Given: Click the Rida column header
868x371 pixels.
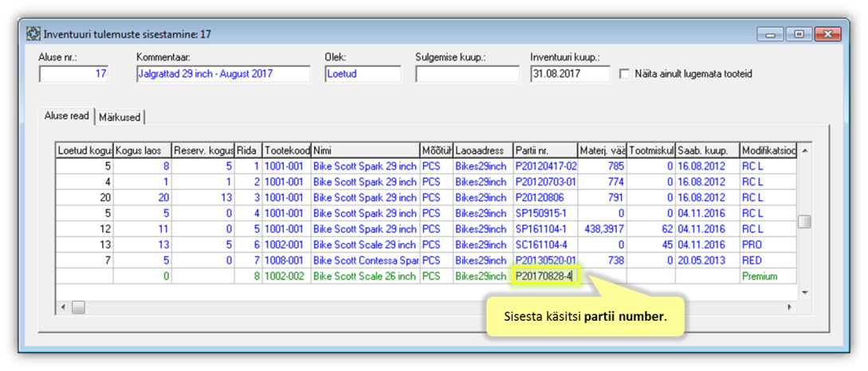Looking at the screenshot, I should 249,150.
